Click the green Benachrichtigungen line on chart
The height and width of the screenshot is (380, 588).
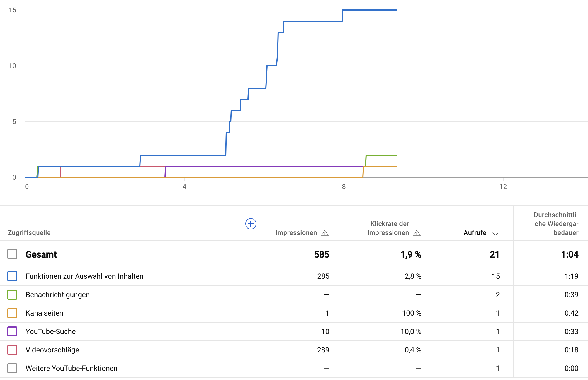[382, 155]
